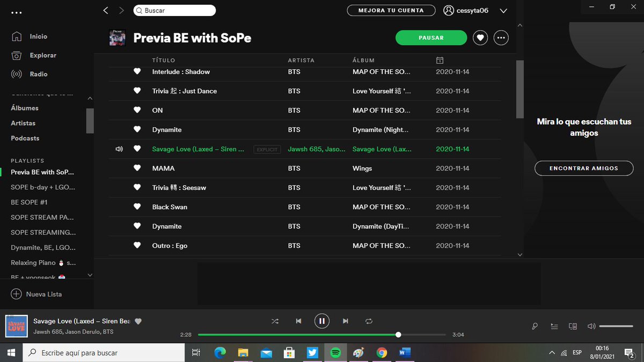The image size is (644, 362).
Task: Open playlist more options button
Action: (x=501, y=38)
